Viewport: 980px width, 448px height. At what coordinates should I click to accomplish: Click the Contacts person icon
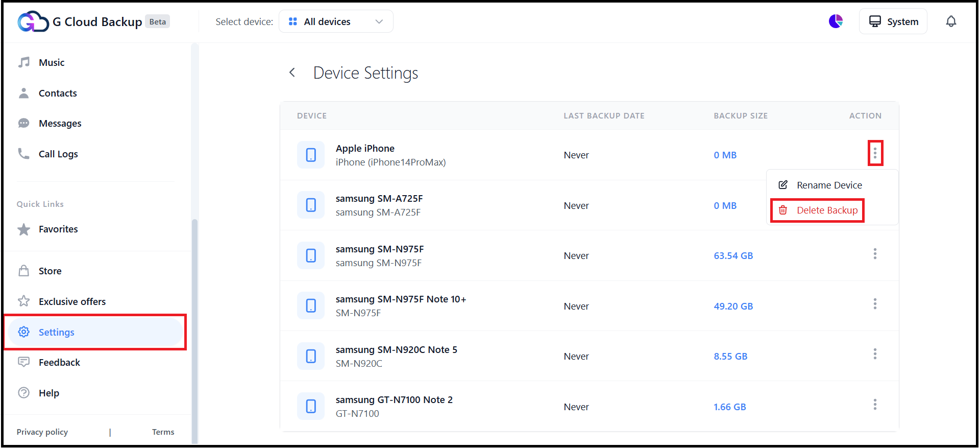(24, 93)
